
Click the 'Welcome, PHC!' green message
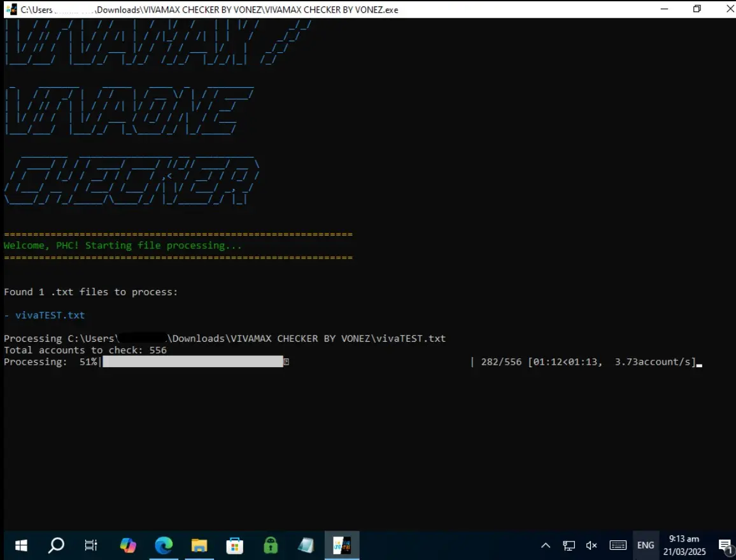(x=122, y=245)
